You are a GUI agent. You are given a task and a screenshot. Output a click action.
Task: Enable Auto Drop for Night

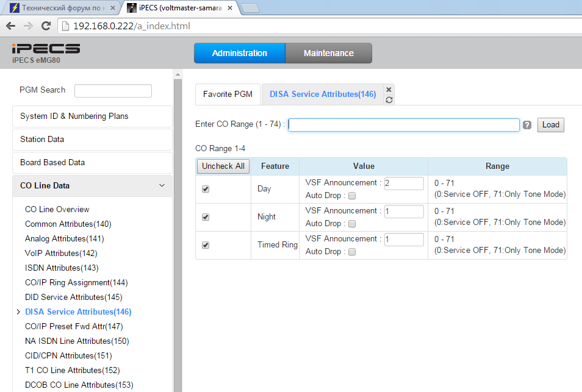[x=352, y=224]
